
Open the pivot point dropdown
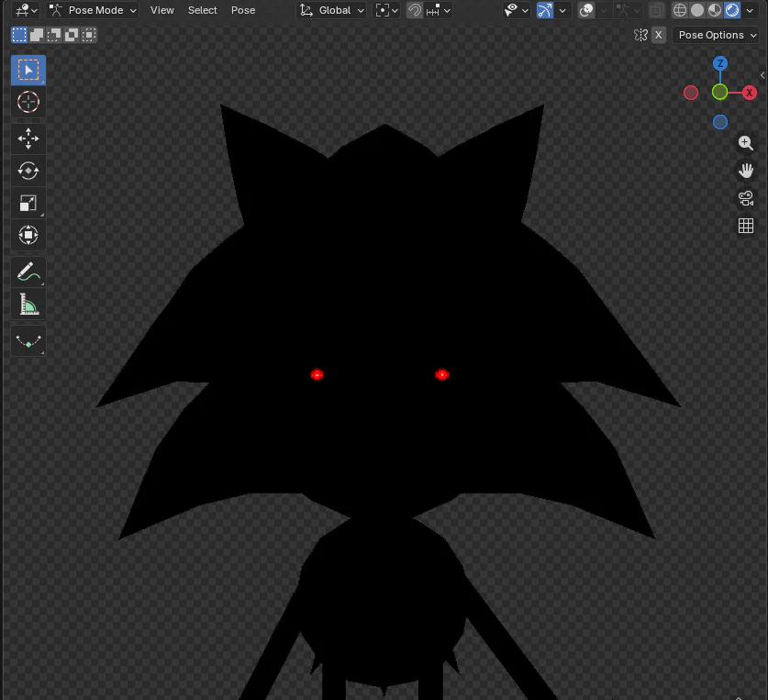(386, 10)
